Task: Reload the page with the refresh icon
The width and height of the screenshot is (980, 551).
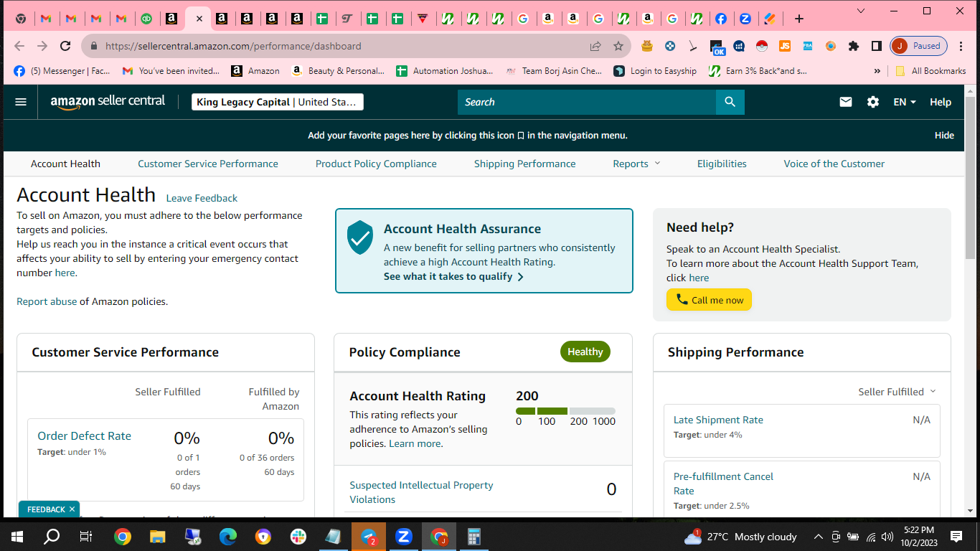Action: click(x=65, y=46)
